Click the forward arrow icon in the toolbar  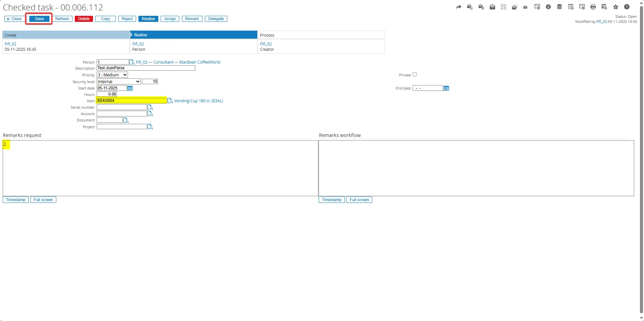(458, 7)
